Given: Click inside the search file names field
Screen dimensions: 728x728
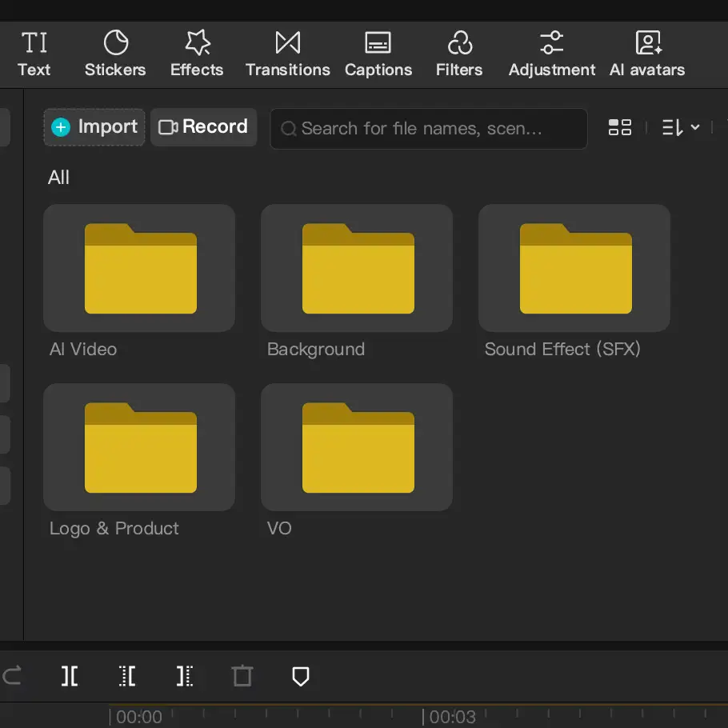Looking at the screenshot, I should [416, 129].
